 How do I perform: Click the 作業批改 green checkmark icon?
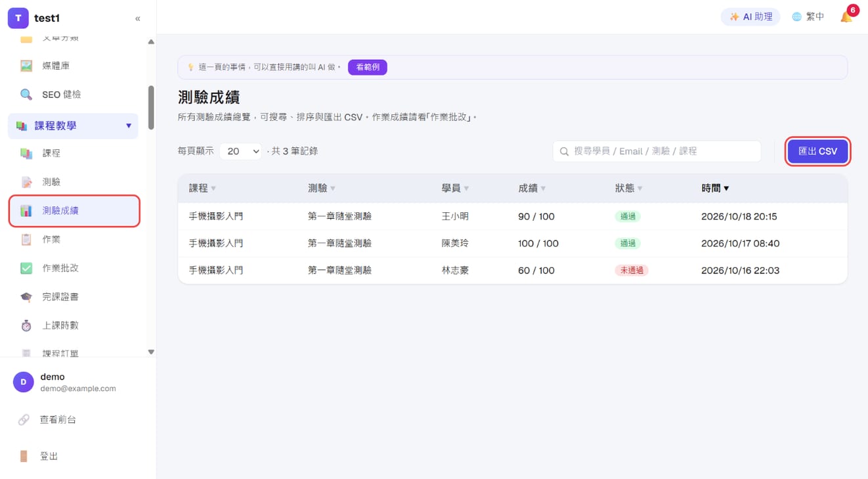click(x=26, y=268)
